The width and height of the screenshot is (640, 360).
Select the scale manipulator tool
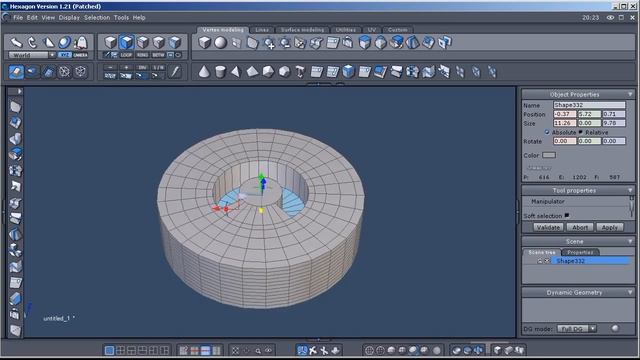click(x=48, y=42)
